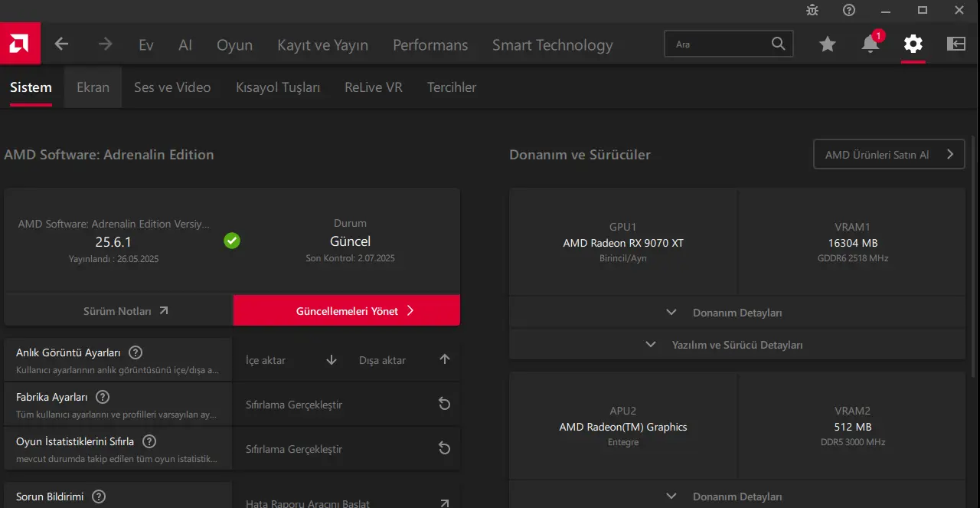Click the green up-to-date checkmark
Image resolution: width=980 pixels, height=508 pixels.
[232, 241]
